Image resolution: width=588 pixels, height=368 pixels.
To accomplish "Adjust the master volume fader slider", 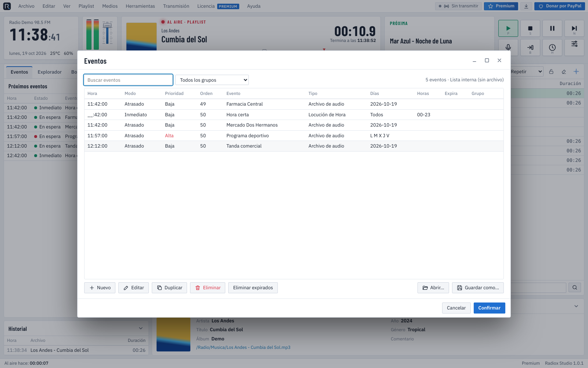I will pos(107,26).
